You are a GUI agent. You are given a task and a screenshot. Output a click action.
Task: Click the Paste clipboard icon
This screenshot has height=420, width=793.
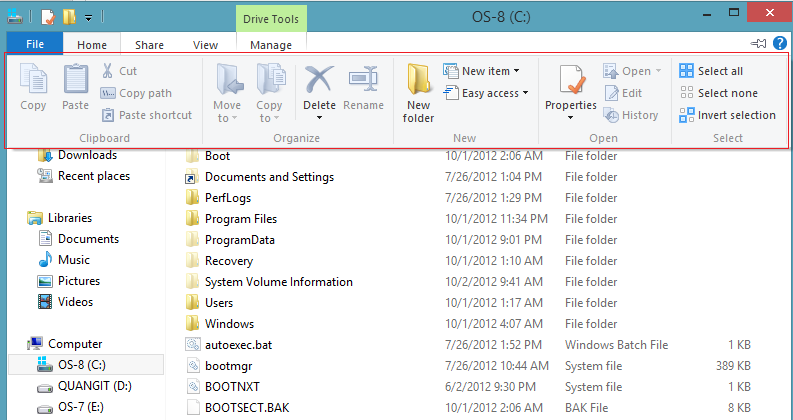click(75, 80)
